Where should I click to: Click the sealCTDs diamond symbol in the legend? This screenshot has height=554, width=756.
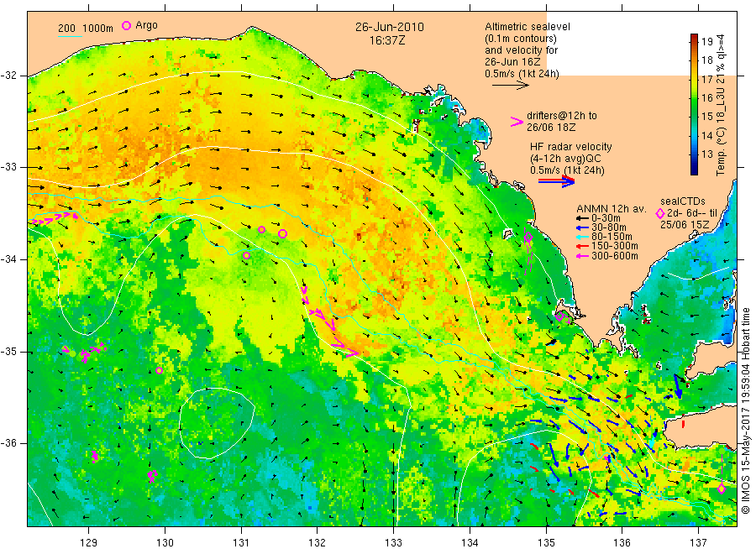click(x=659, y=213)
